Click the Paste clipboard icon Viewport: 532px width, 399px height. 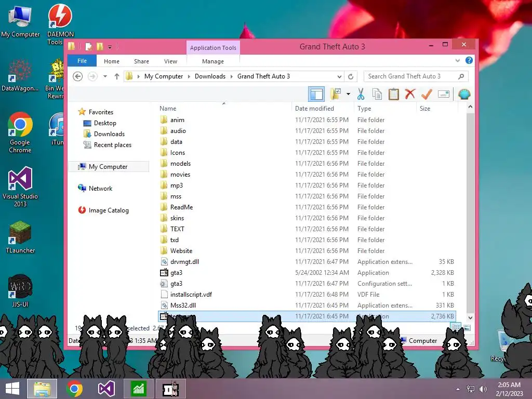[x=394, y=94]
